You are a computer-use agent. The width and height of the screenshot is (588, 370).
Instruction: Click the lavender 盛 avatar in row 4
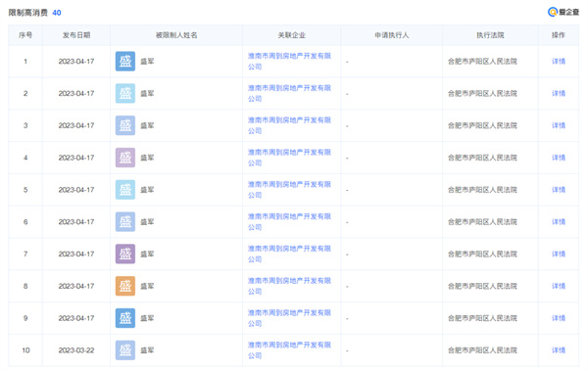click(x=125, y=158)
